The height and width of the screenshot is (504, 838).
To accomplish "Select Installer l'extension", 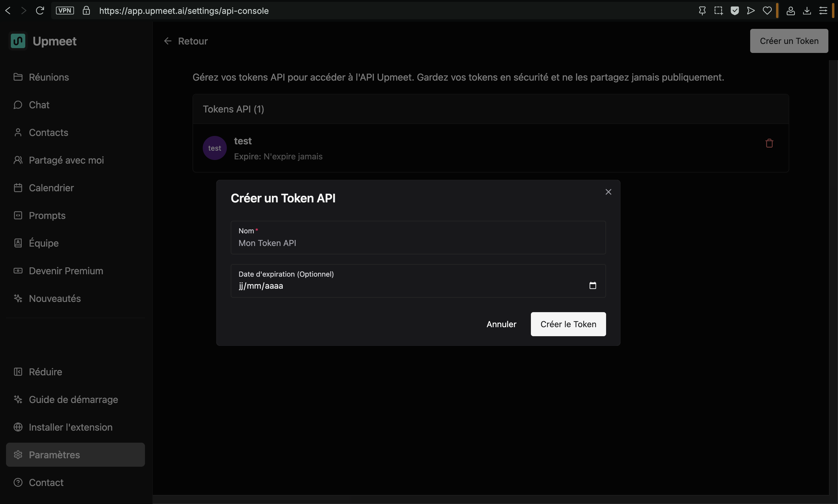I will coord(75,427).
